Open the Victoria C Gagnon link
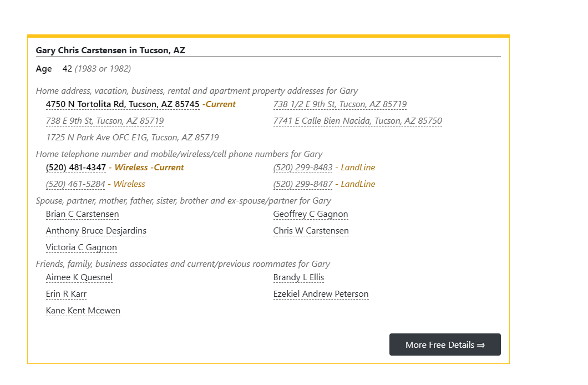The width and height of the screenshot is (588, 385). [82, 247]
